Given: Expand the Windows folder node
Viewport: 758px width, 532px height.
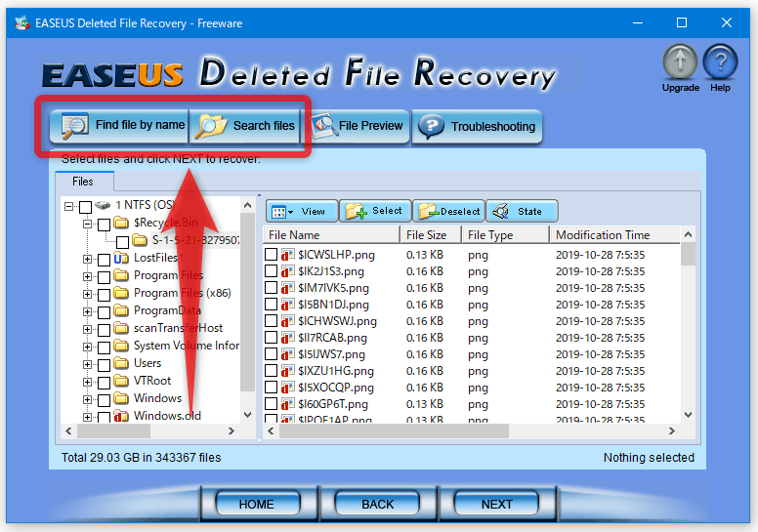Looking at the screenshot, I should (x=87, y=399).
